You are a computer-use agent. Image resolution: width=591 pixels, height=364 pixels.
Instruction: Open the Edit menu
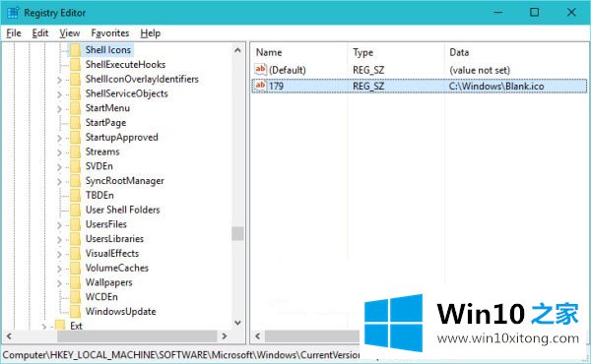(40, 33)
